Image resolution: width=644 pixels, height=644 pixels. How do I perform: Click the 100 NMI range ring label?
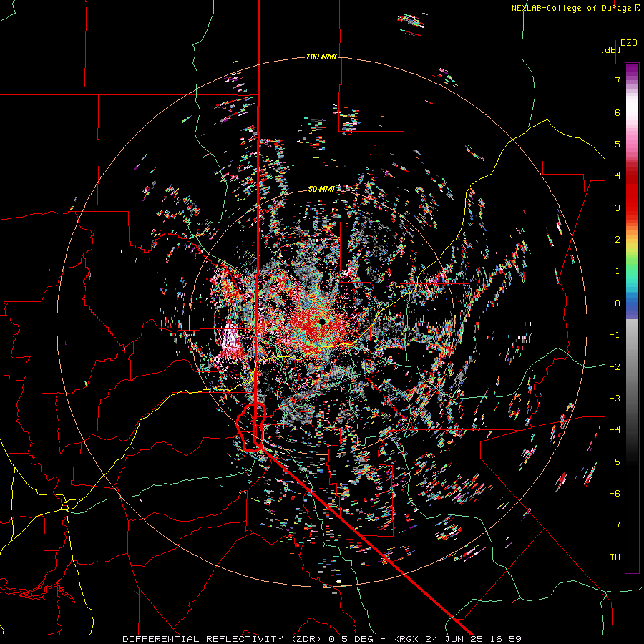[x=321, y=57]
